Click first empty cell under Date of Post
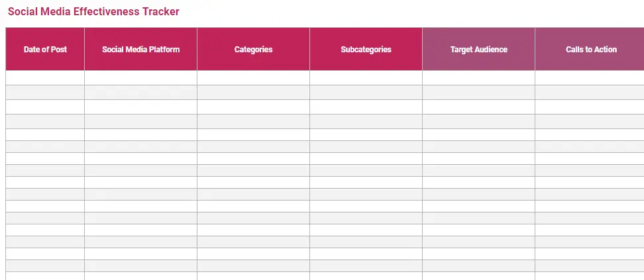The image size is (644, 280). click(x=45, y=77)
